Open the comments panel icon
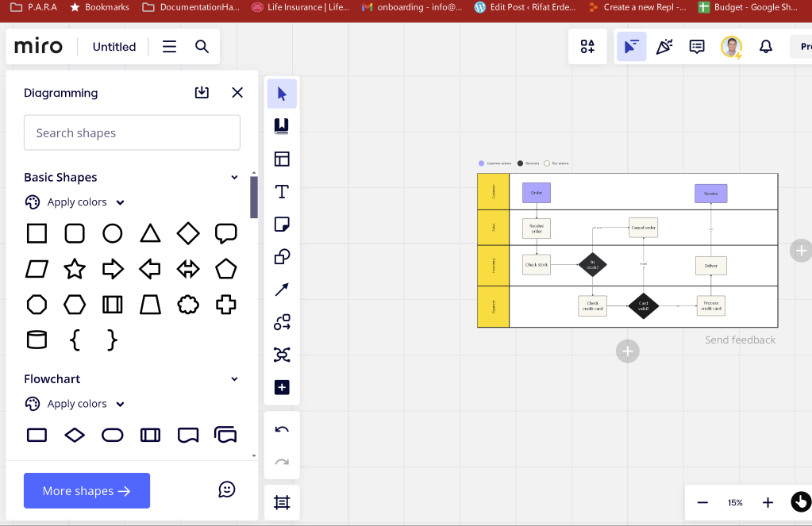The width and height of the screenshot is (812, 526). click(697, 47)
